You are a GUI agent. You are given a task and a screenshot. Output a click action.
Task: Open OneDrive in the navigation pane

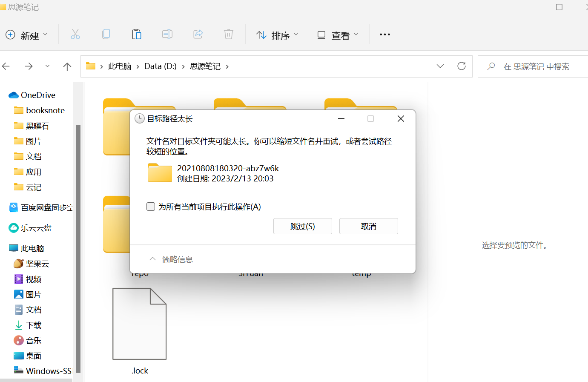(38, 95)
